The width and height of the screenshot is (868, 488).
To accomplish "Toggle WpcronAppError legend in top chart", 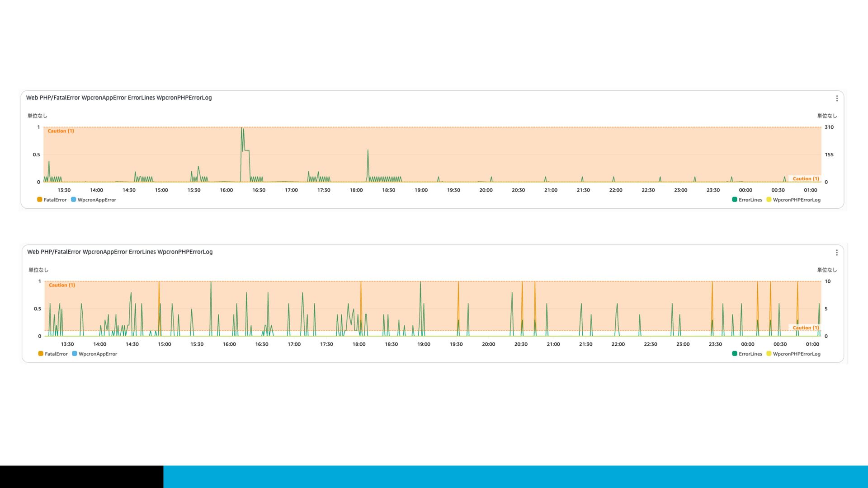I will [x=96, y=200].
